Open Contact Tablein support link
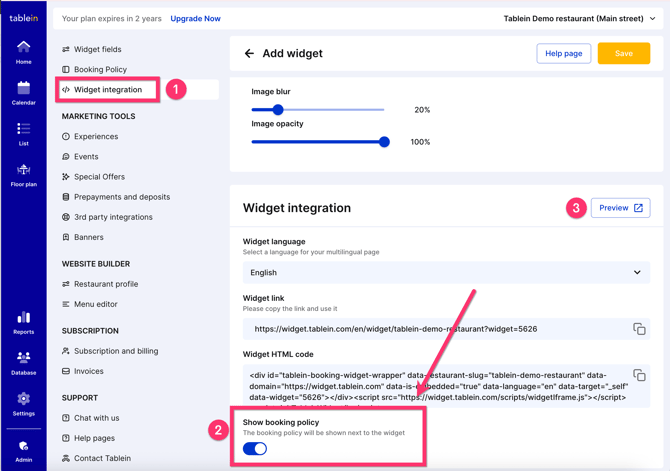The image size is (670, 471). pyautogui.click(x=102, y=458)
